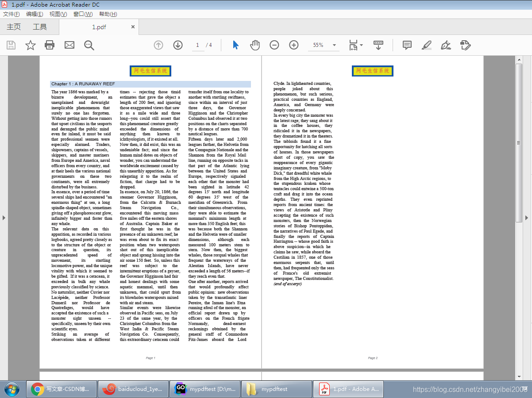Click the scrolling mode keyboard icon
This screenshot has height=398, width=532.
click(378, 45)
